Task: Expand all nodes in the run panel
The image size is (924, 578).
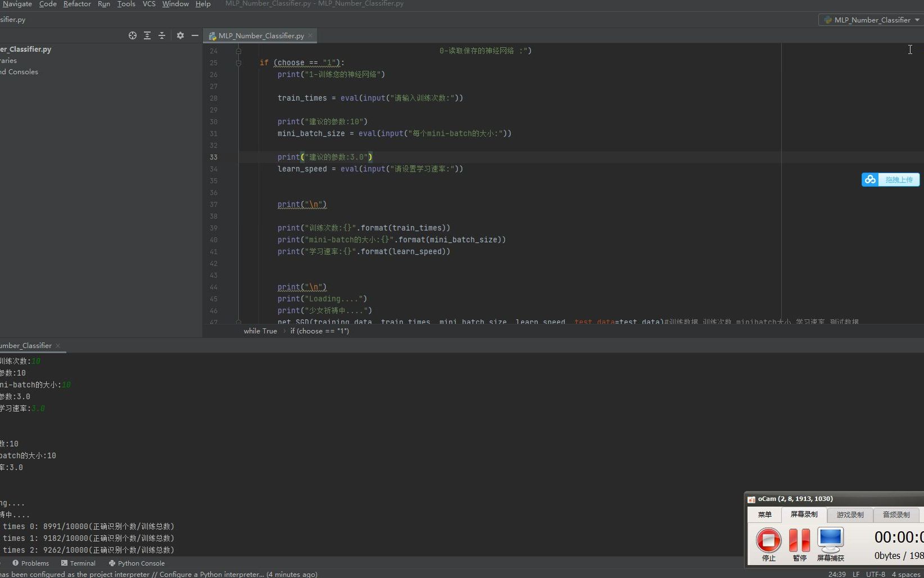Action: click(x=147, y=35)
